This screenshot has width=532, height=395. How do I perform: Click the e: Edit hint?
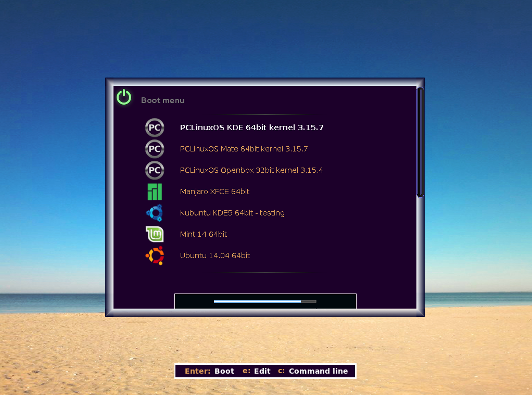tap(257, 371)
